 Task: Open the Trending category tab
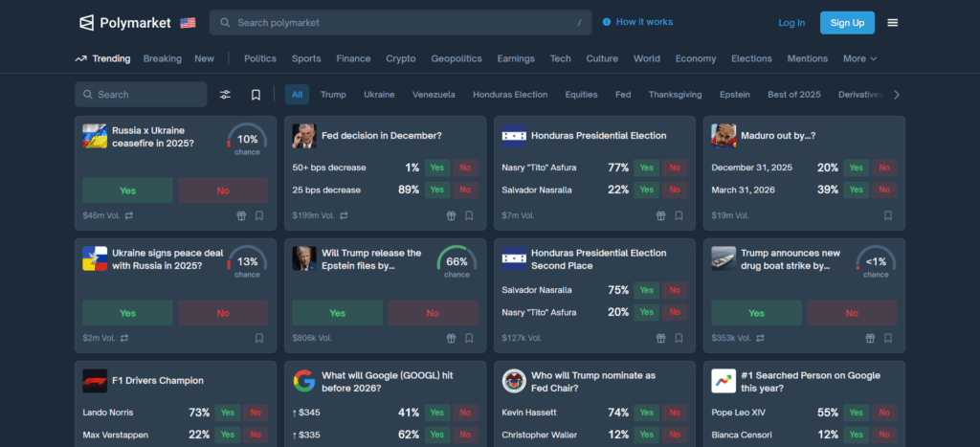tap(103, 58)
